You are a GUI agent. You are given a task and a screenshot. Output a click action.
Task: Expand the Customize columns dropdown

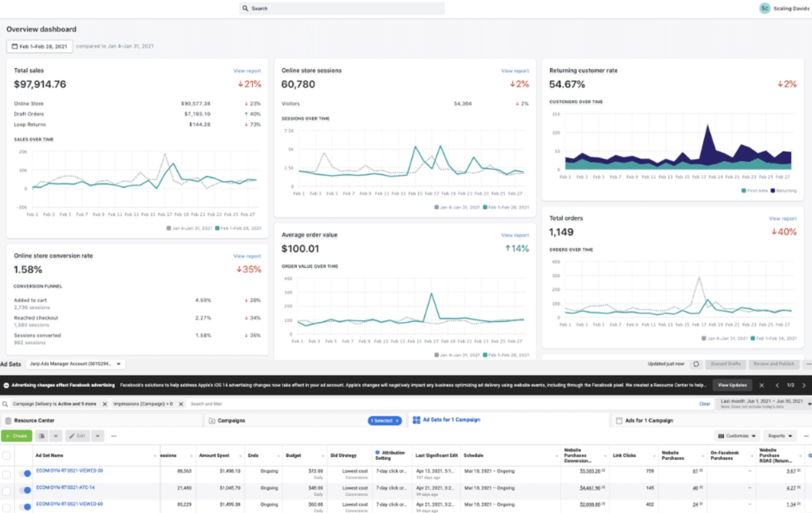737,436
